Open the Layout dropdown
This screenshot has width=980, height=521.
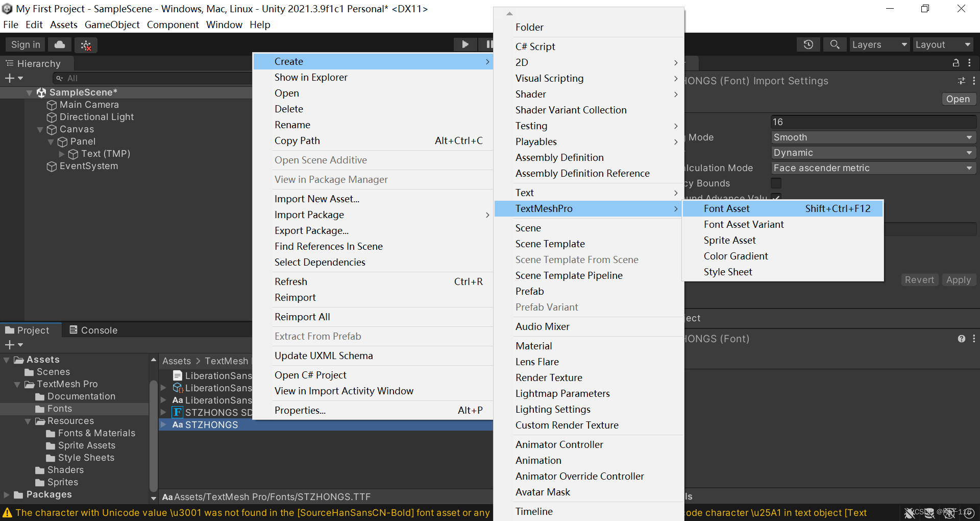[943, 44]
